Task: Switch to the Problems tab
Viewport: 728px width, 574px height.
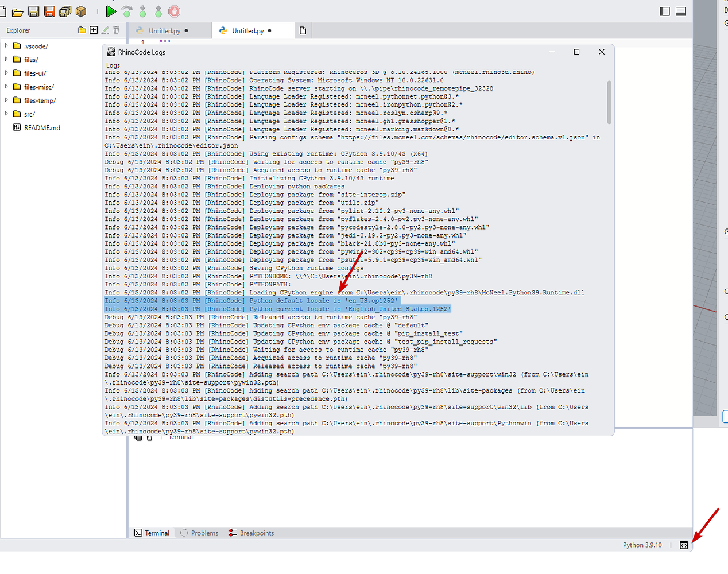Action: tap(198, 533)
